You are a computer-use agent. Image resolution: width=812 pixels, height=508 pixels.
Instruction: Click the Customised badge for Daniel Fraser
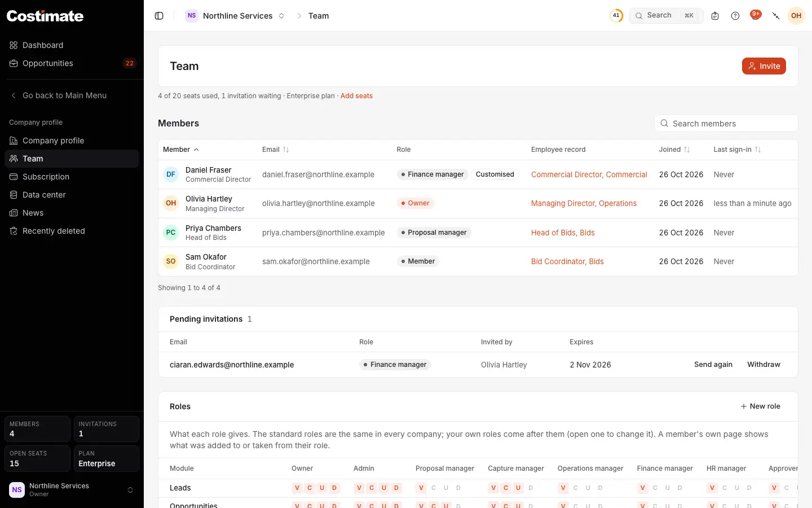click(x=495, y=174)
